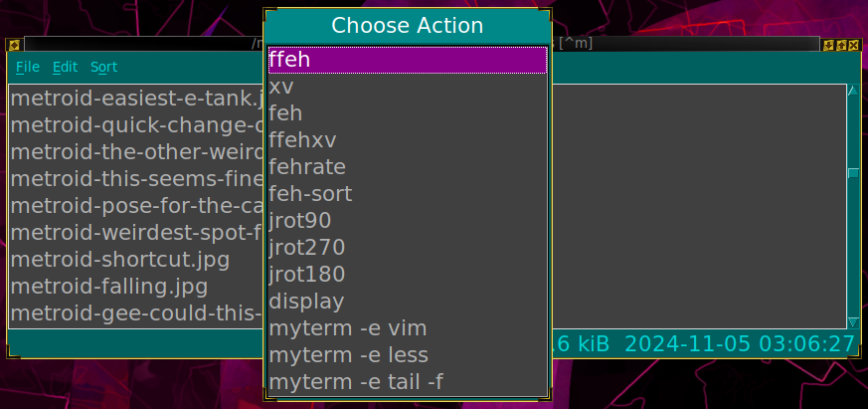Click the window menu icon in title bar

[x=14, y=45]
